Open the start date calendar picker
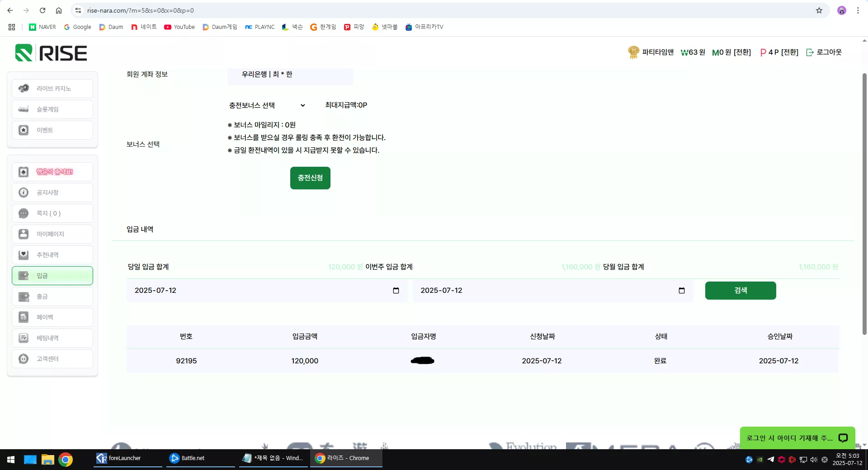 click(396, 291)
